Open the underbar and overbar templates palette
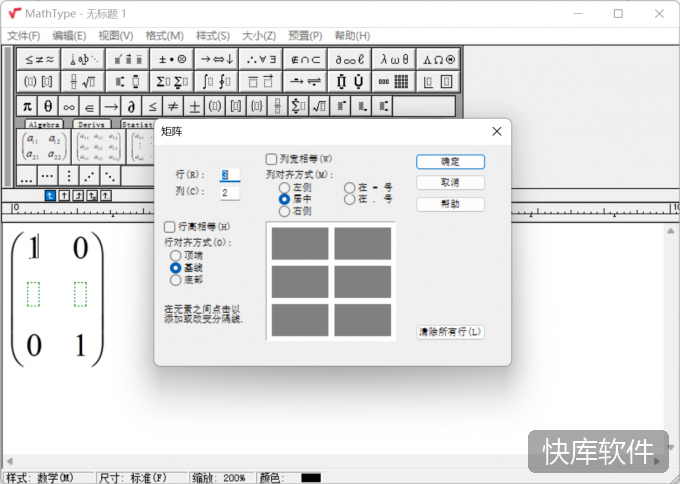Viewport: 680px width, 484px height. (x=261, y=82)
